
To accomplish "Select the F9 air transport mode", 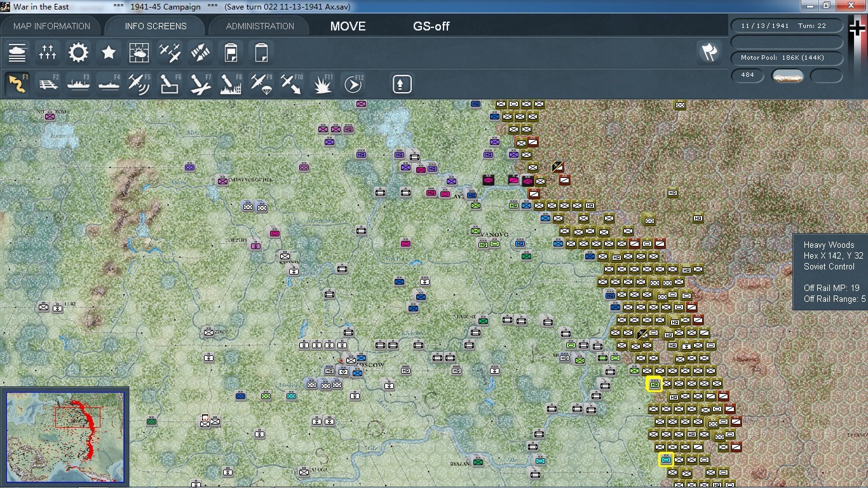I will pyautogui.click(x=261, y=84).
